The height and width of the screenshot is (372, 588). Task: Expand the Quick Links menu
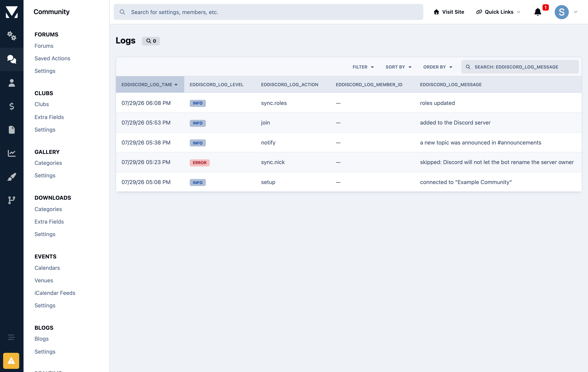point(498,12)
